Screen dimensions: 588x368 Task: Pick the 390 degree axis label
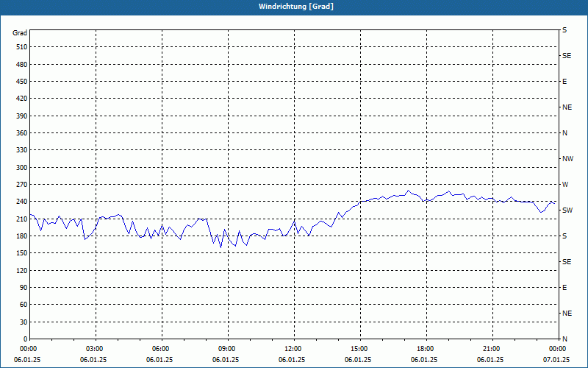point(22,116)
